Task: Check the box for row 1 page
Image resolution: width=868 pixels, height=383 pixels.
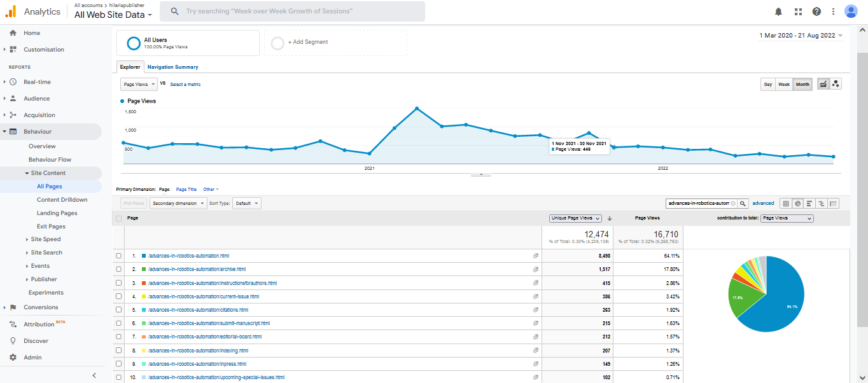Action: coord(119,256)
